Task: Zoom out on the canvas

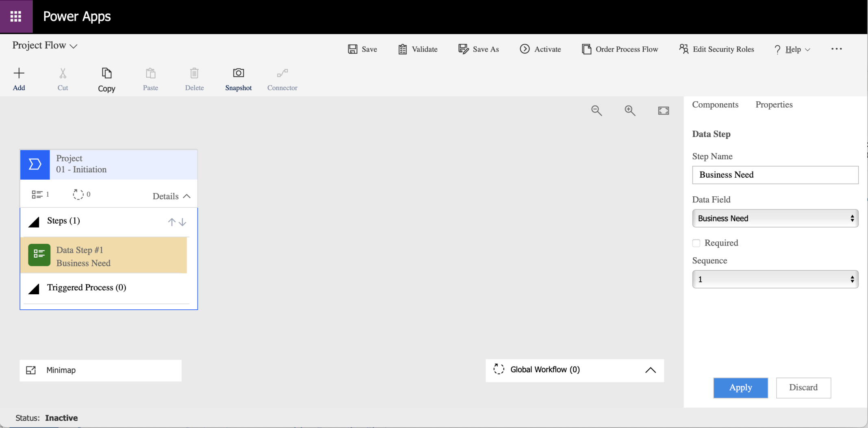Action: click(x=596, y=111)
